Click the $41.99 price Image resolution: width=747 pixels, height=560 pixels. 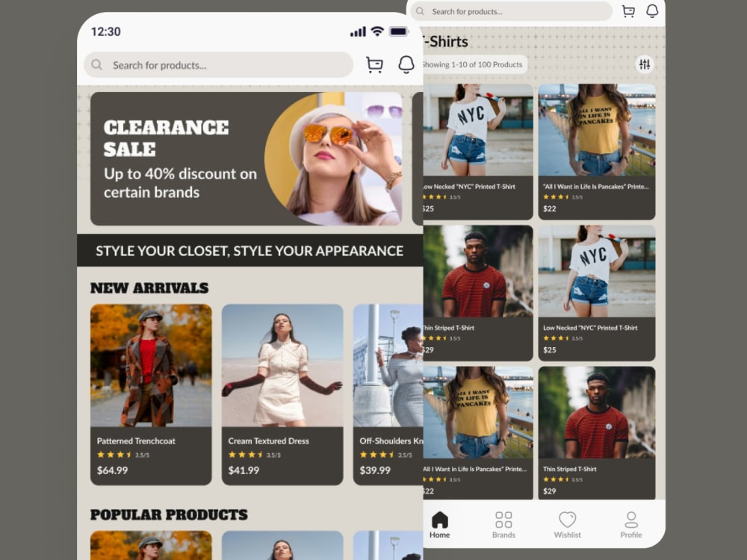tap(244, 470)
